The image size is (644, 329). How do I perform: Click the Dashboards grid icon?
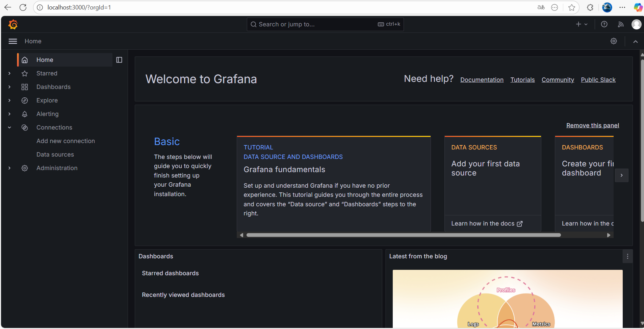[25, 87]
